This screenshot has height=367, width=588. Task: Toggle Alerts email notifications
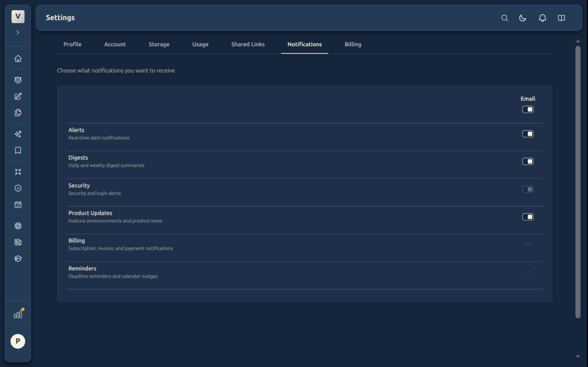[528, 134]
